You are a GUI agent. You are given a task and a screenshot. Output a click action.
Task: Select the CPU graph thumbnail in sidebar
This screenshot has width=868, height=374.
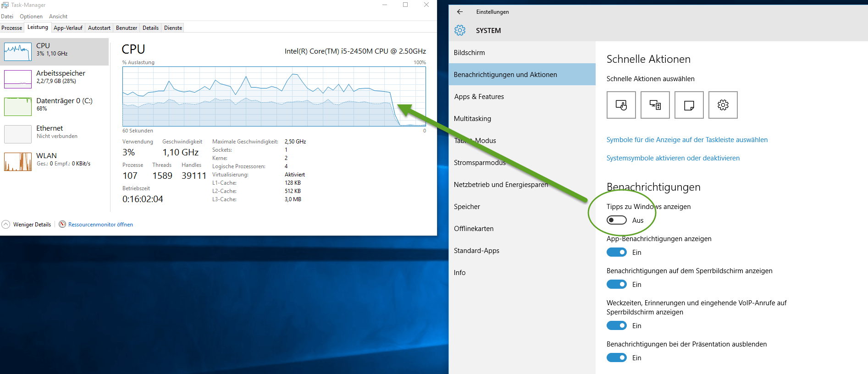(x=18, y=52)
